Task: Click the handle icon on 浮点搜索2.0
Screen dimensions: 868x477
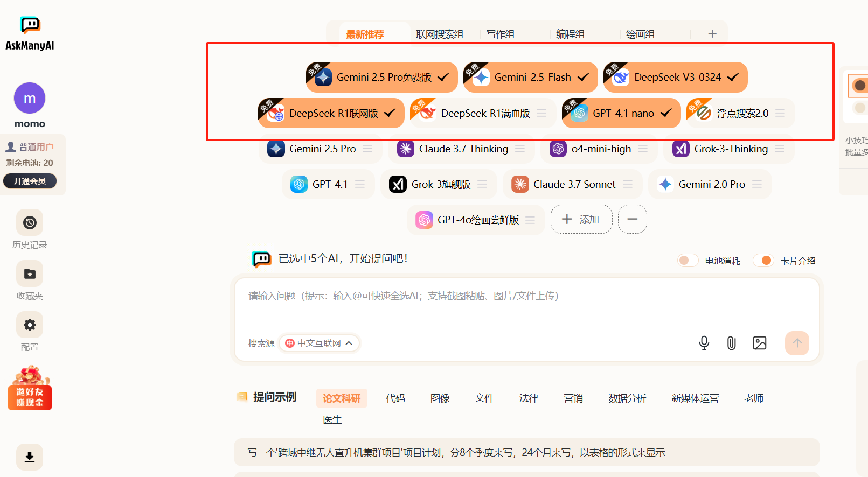Action: coord(780,113)
